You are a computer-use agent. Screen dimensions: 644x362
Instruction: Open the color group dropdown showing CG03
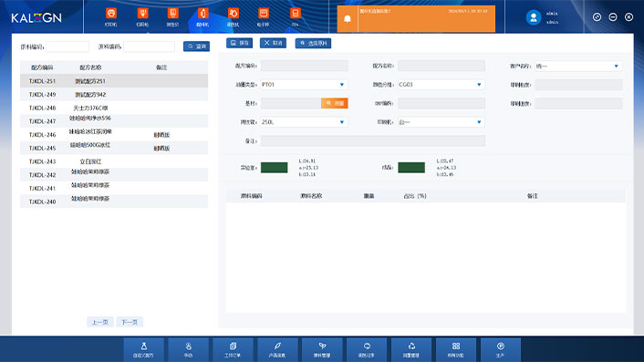pos(441,85)
